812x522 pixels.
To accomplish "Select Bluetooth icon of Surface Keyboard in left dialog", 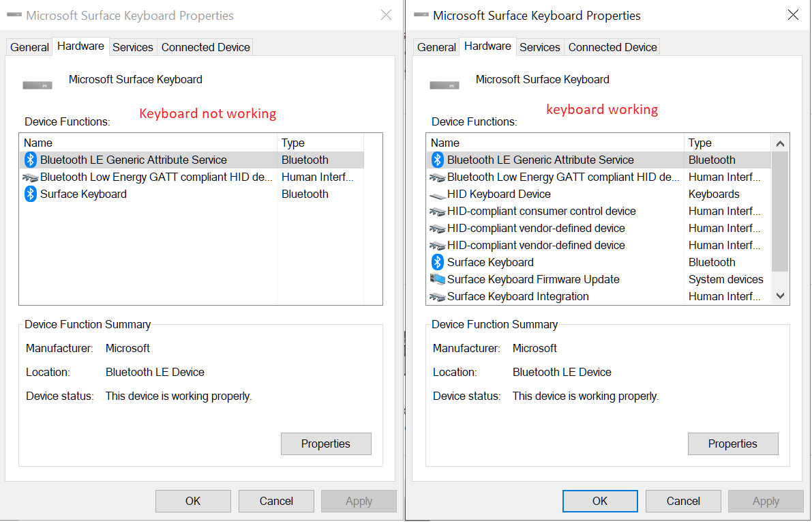I will tap(31, 194).
